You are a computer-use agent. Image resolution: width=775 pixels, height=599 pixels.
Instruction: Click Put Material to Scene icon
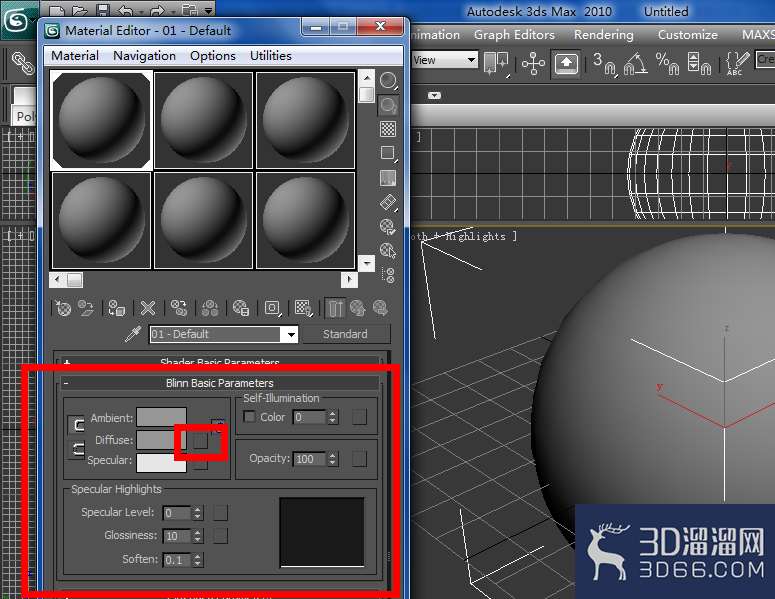coord(86,308)
